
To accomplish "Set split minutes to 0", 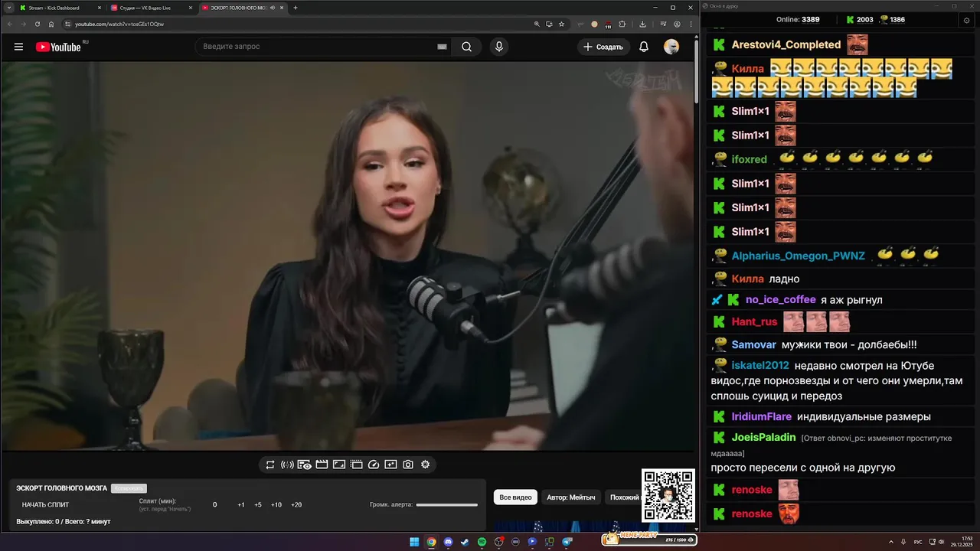I will click(x=215, y=505).
